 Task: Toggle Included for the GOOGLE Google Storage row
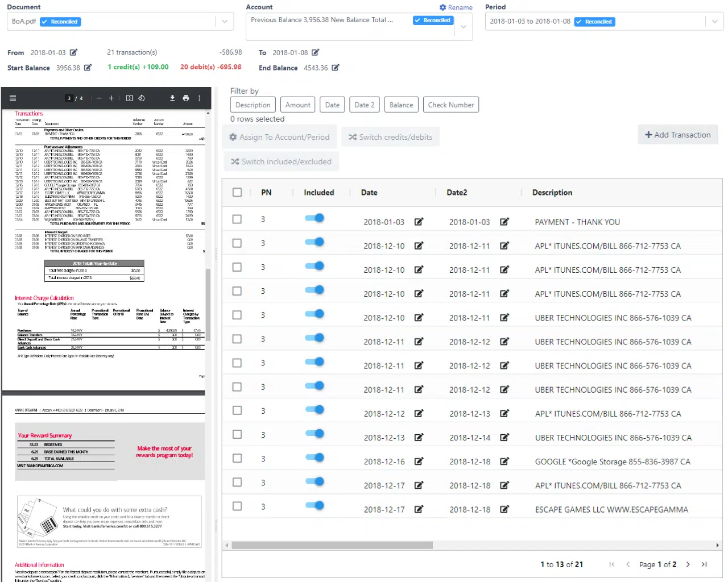(315, 458)
